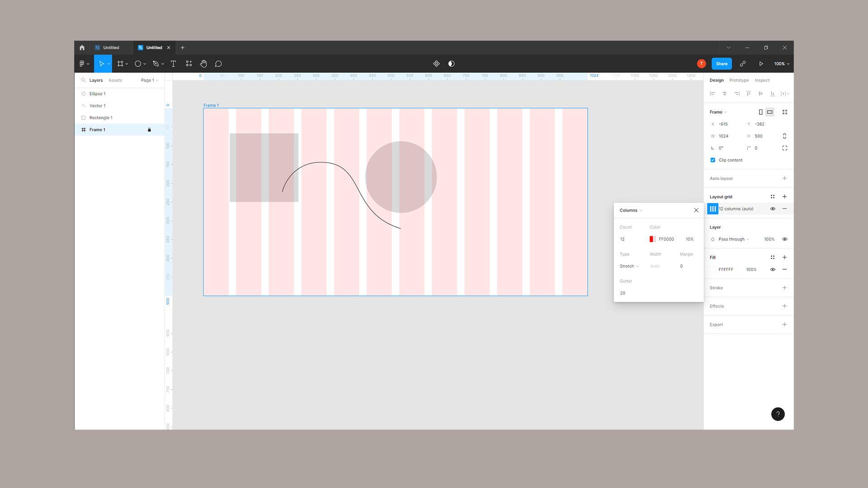Viewport: 868px width, 488px height.
Task: Switch to the Prototype tab
Action: (x=739, y=80)
